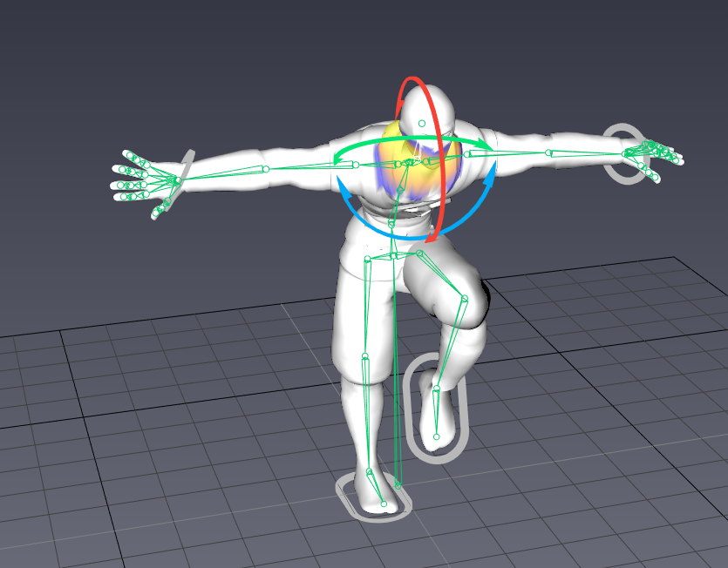Select the hip joint of the raised leg
The width and height of the screenshot is (728, 568).
click(419, 254)
